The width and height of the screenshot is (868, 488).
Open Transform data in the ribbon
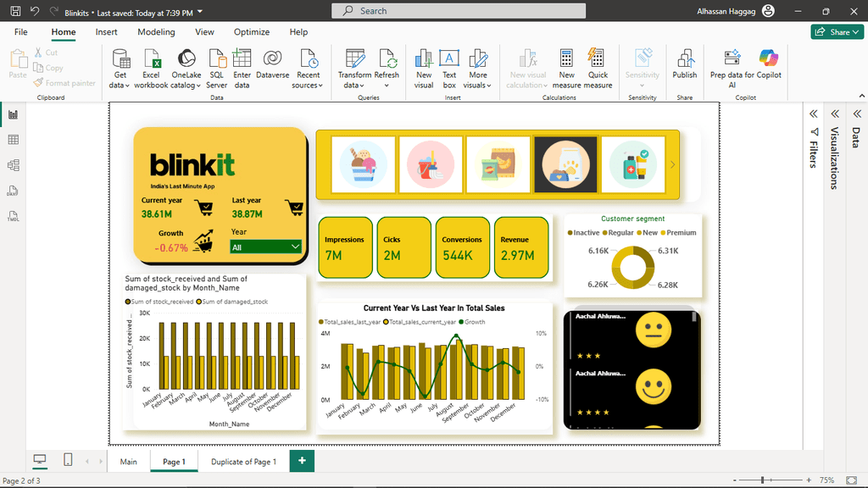coord(354,68)
